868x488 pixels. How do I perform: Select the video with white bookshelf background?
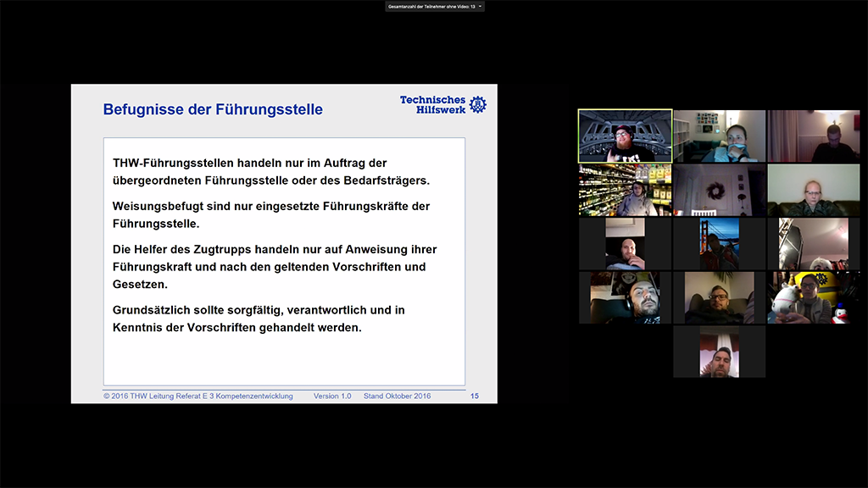click(x=719, y=136)
